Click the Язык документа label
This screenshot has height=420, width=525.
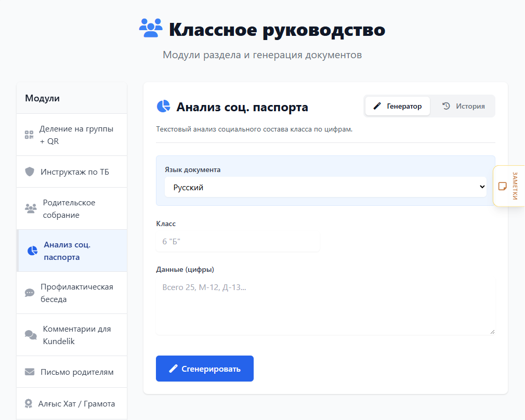coord(192,169)
